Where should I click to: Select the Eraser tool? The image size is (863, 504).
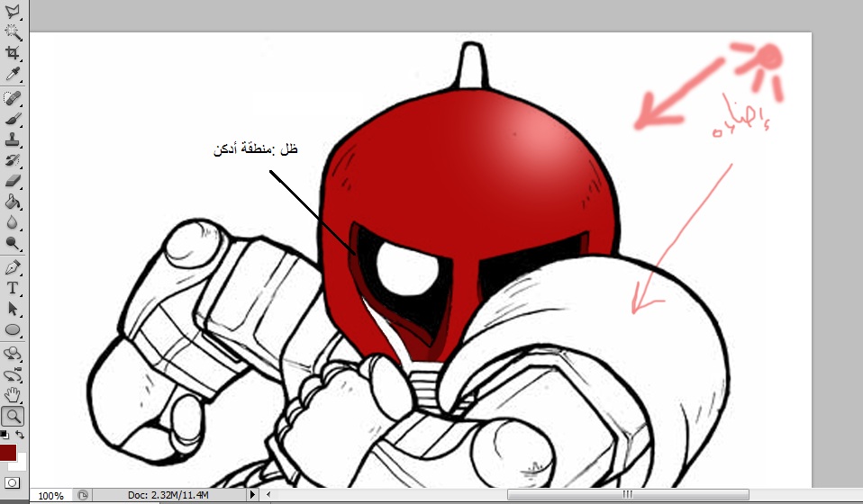pyautogui.click(x=12, y=181)
